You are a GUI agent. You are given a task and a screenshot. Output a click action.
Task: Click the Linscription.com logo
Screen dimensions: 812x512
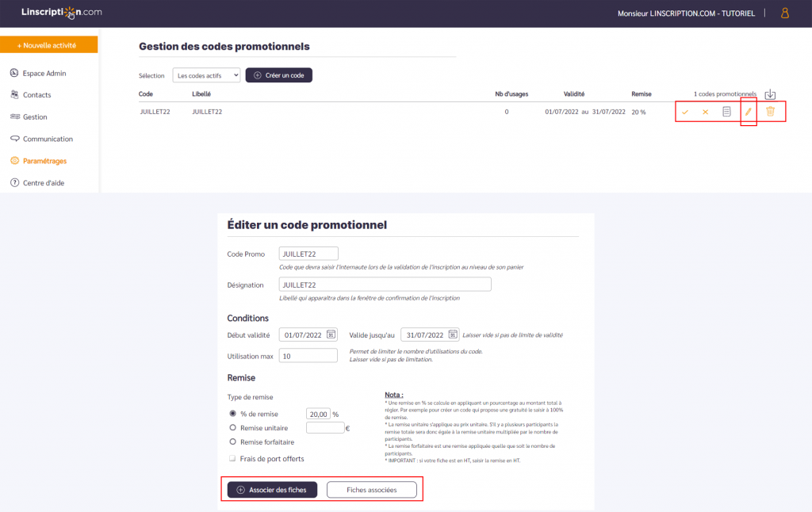pos(59,13)
